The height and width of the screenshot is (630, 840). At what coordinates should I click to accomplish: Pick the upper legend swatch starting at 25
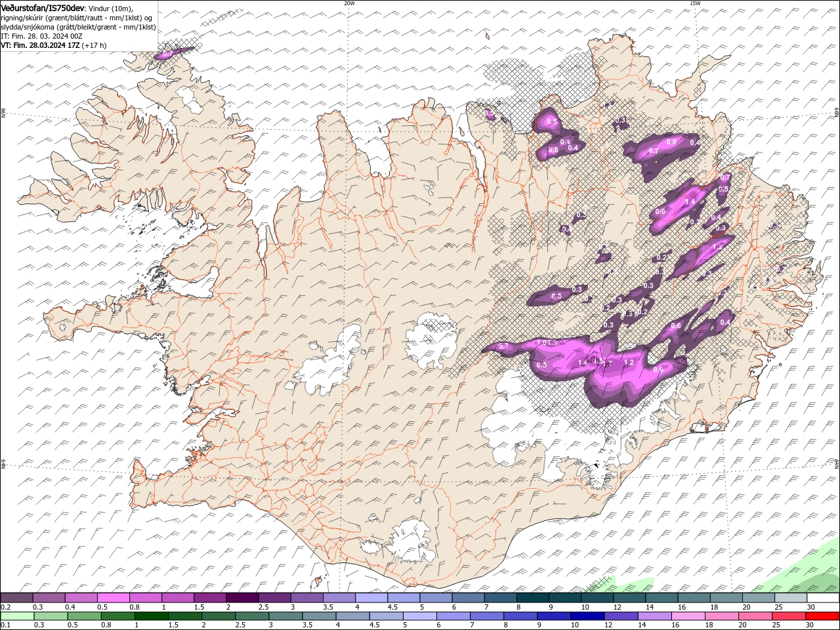pyautogui.click(x=791, y=598)
